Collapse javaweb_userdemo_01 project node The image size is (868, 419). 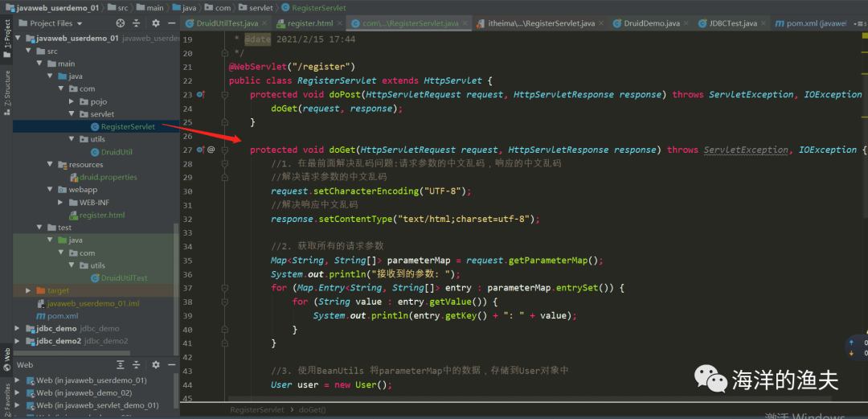point(18,39)
